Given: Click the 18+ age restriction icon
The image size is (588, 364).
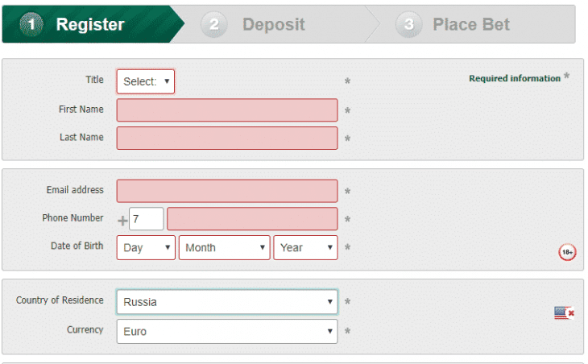Looking at the screenshot, I should click(x=567, y=253).
